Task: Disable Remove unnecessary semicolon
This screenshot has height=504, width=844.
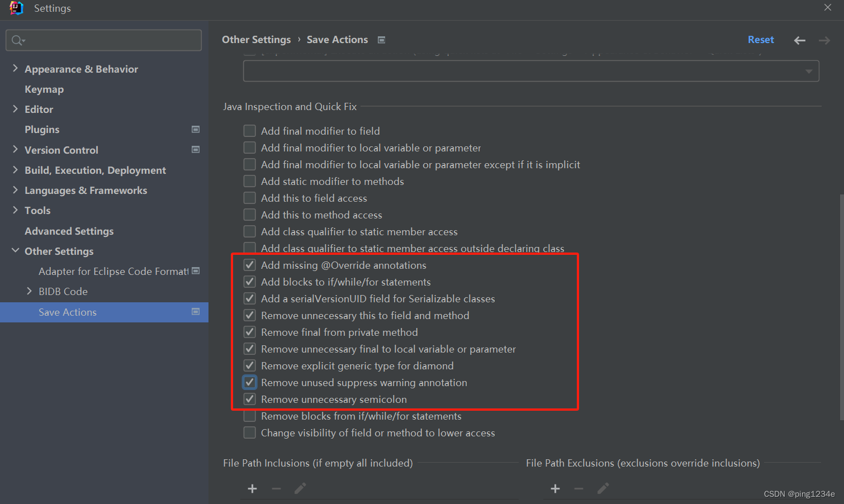Action: pos(249,398)
